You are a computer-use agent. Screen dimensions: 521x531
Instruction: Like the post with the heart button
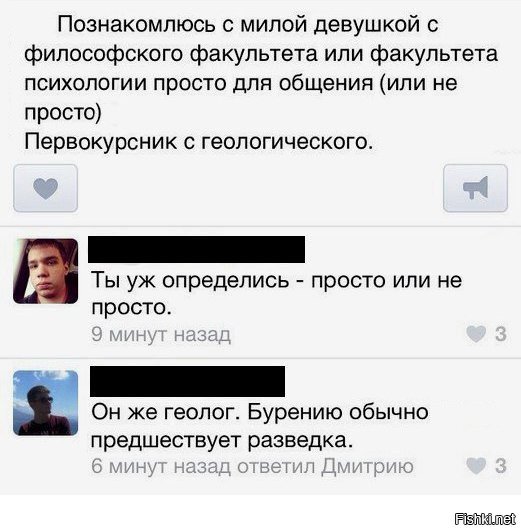point(45,188)
